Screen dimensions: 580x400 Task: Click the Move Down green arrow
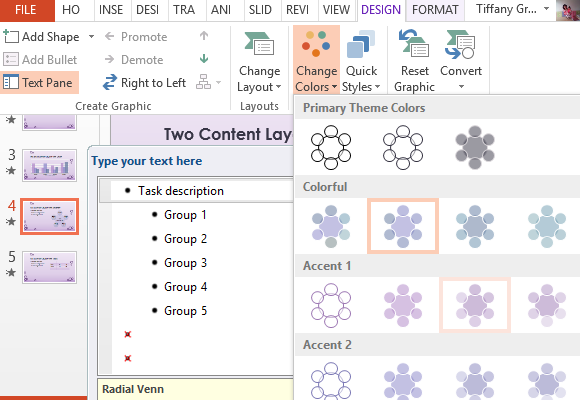click(204, 59)
